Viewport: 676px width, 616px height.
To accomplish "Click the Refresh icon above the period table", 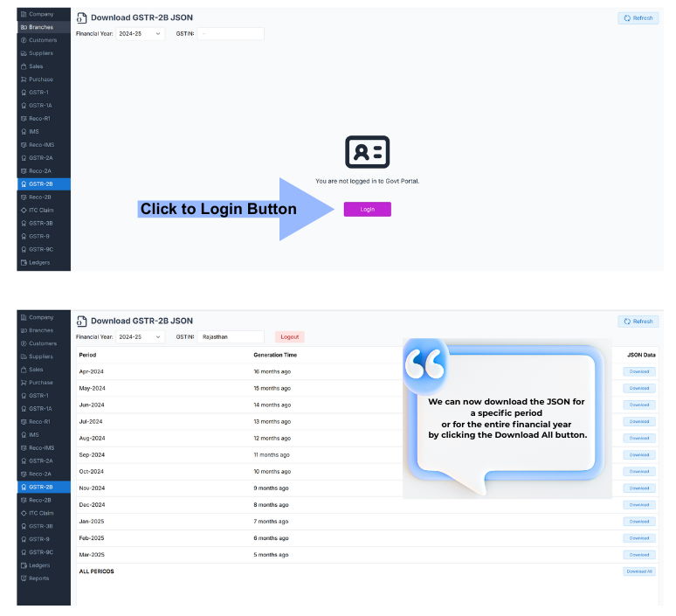I will coord(626,322).
